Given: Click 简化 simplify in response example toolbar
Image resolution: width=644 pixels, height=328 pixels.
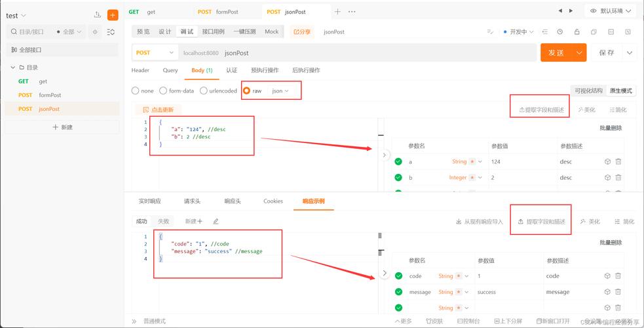Looking at the screenshot, I should coord(624,222).
